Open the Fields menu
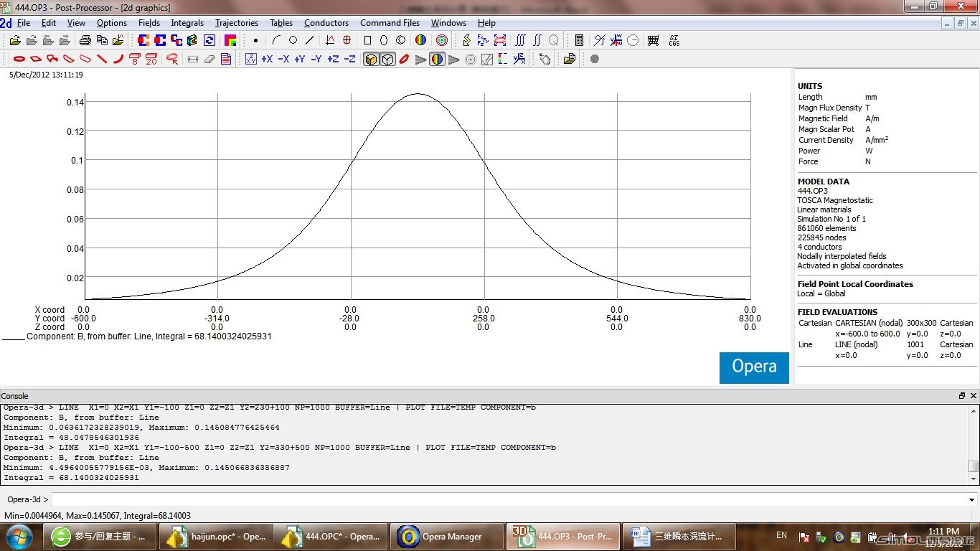Screen dimensions: 980x551 click(149, 23)
